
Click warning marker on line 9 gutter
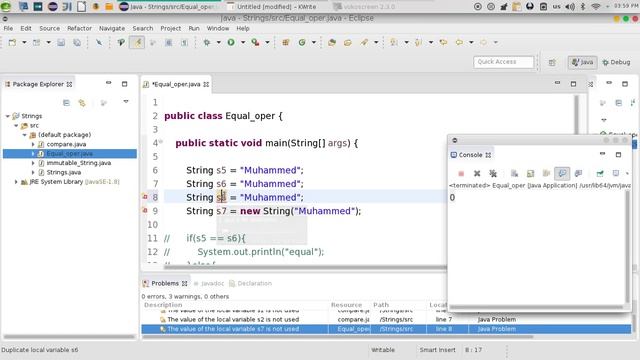tap(145, 210)
